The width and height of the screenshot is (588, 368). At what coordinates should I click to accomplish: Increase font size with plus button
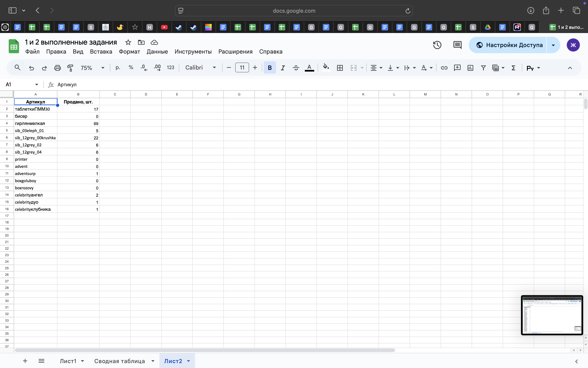(x=255, y=68)
